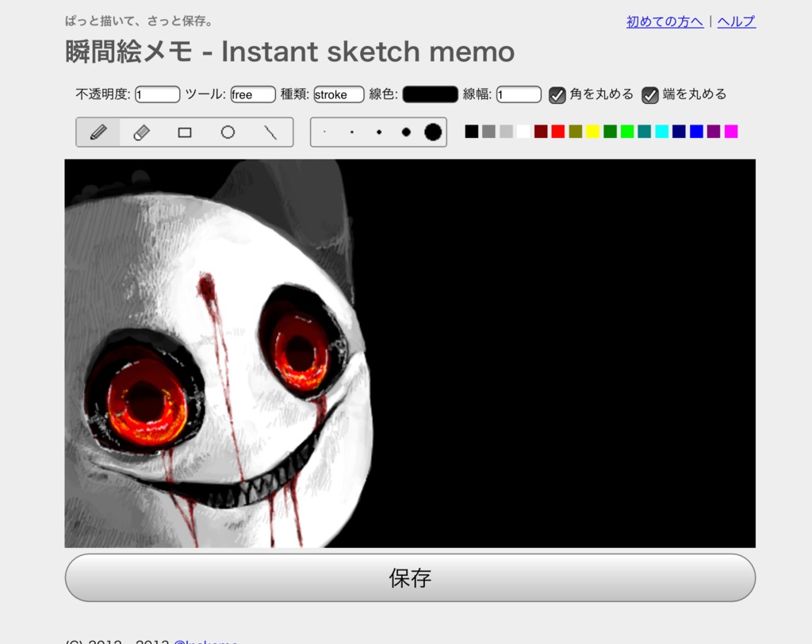Choose the second largest line width dot
Image resolution: width=812 pixels, height=644 pixels.
tap(406, 132)
